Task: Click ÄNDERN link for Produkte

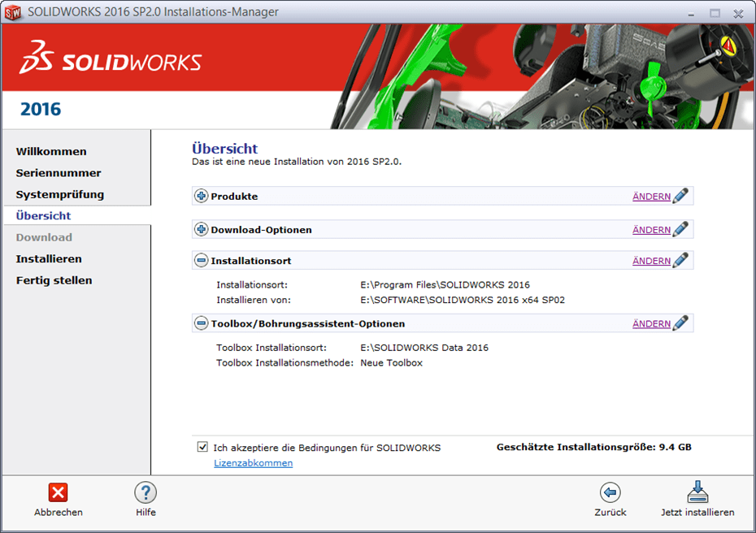Action: pos(651,197)
